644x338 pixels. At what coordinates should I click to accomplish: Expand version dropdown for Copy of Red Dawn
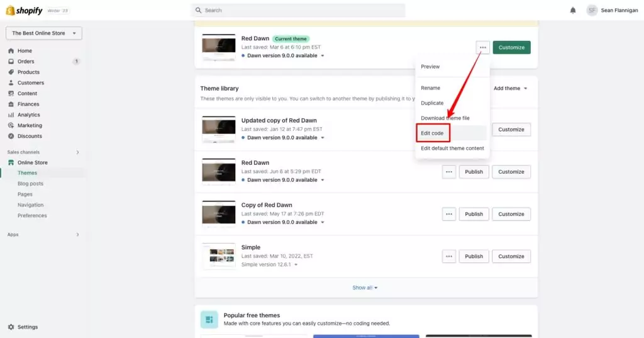coord(323,222)
